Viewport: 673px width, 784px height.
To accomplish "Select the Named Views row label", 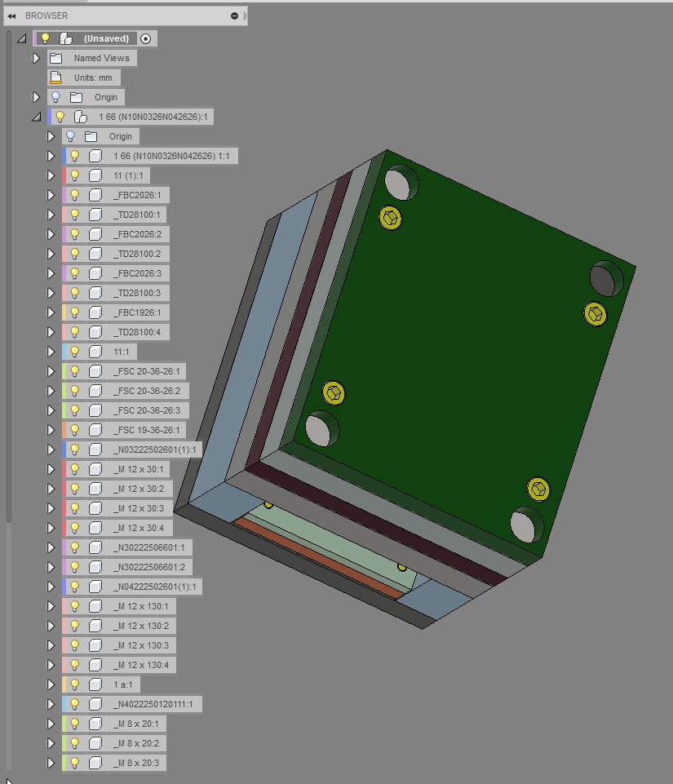I will point(101,59).
